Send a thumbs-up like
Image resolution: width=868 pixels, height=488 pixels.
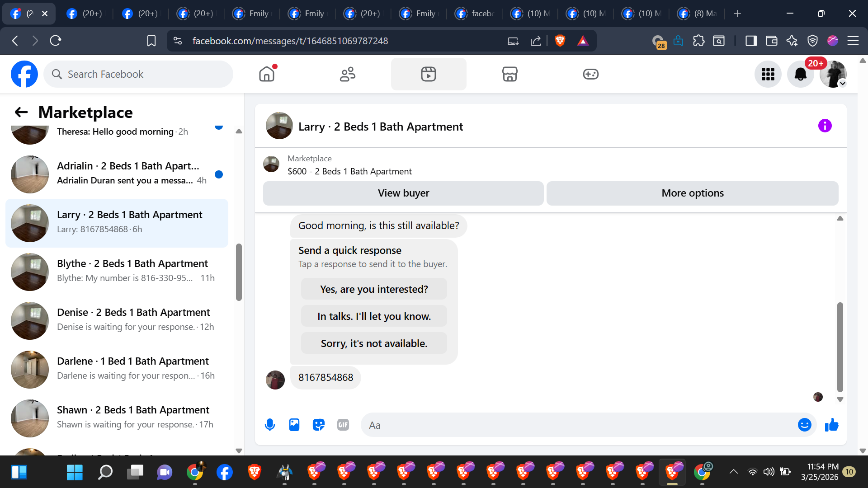tap(831, 425)
